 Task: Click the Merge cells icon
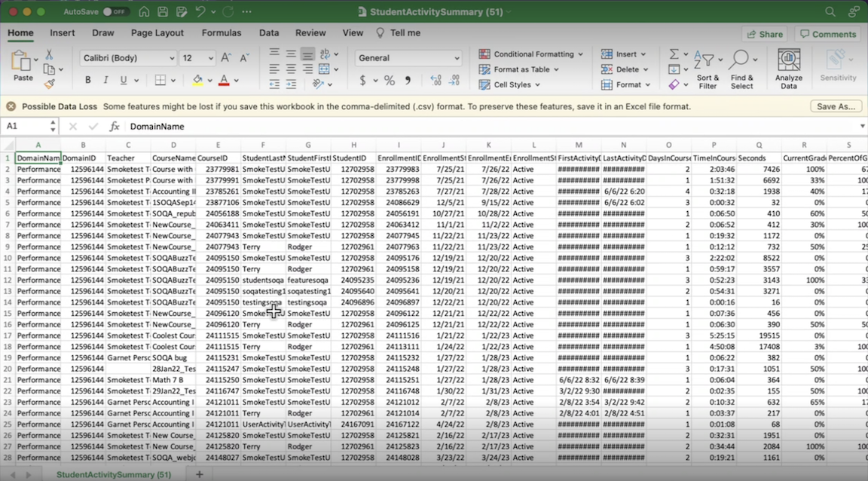[x=324, y=69]
